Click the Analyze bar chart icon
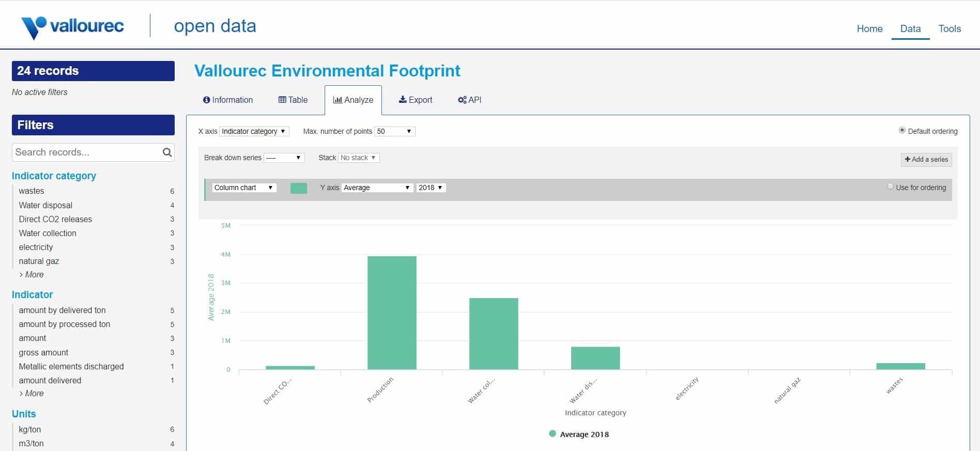 pyautogui.click(x=338, y=100)
